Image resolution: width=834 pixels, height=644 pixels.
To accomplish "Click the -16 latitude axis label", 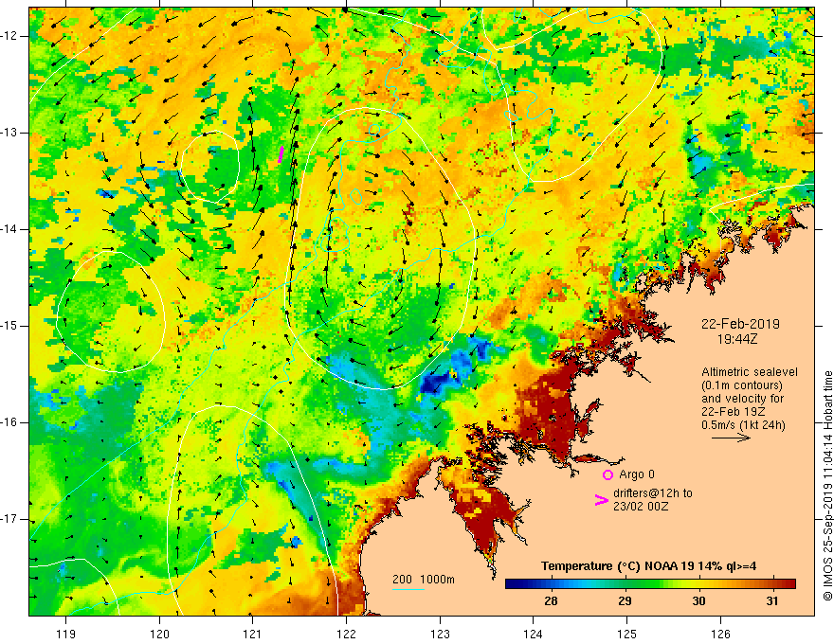I will pos(9,422).
